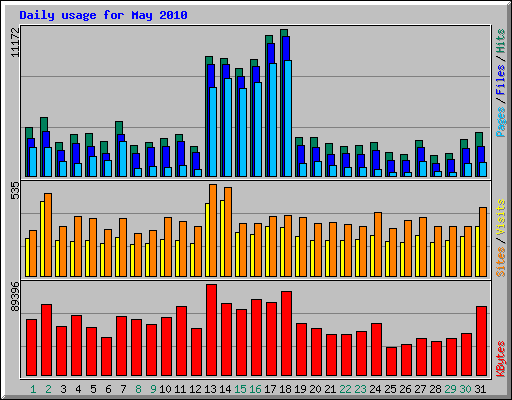Click day 21 on the x-axis

(330, 389)
